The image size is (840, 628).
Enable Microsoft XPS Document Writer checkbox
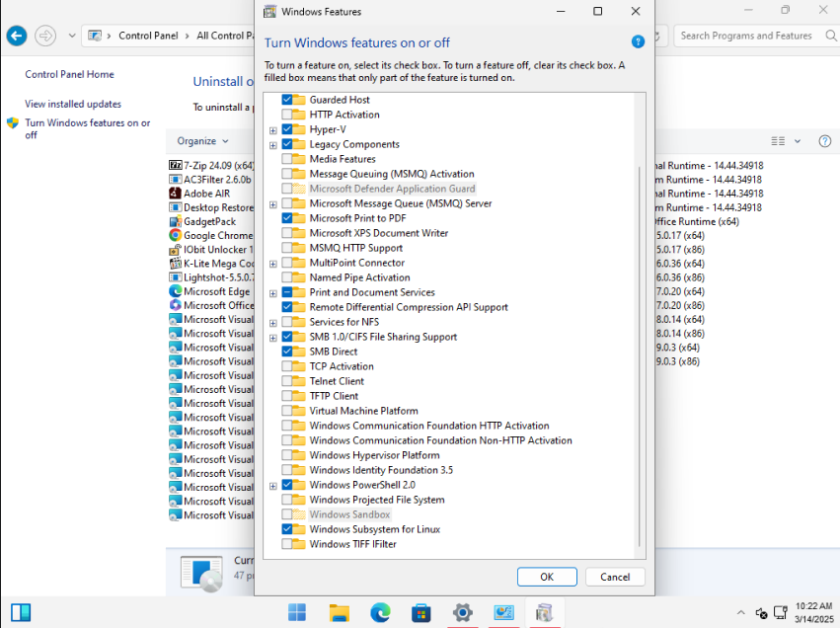tap(287, 233)
